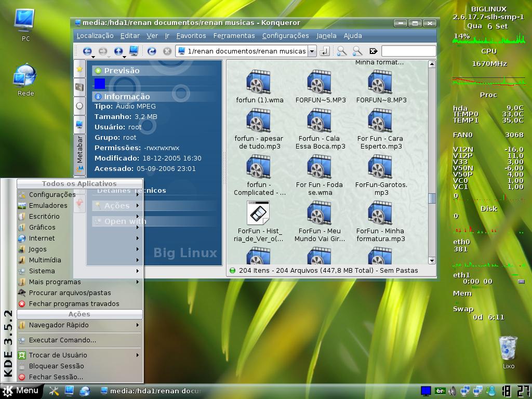532x399 pixels.
Task: Choose Fechar programas travados
Action: pyautogui.click(x=79, y=303)
